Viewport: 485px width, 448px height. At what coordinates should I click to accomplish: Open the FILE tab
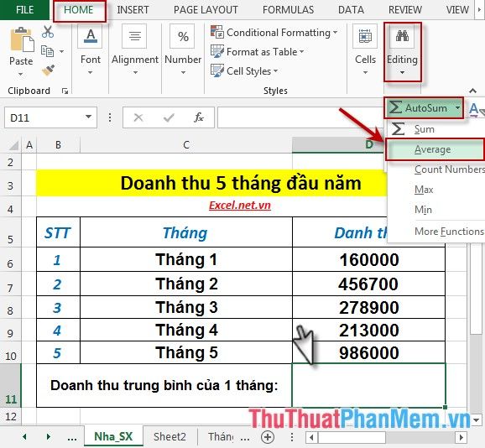[x=24, y=10]
